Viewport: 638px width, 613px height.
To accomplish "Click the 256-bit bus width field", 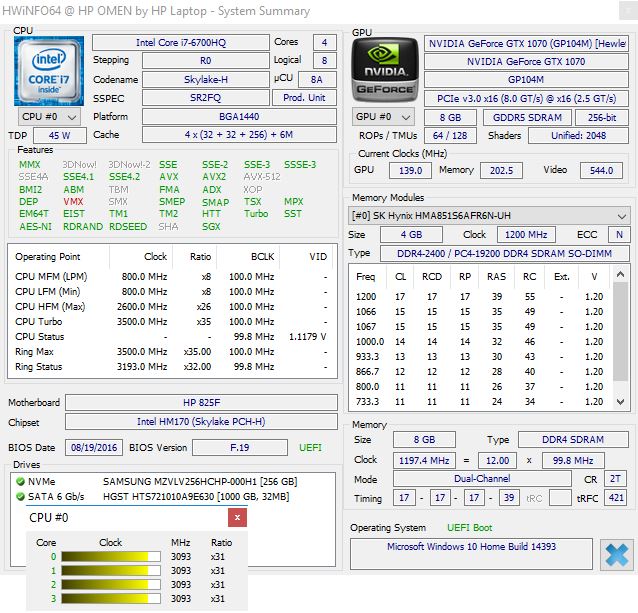I will [x=602, y=118].
